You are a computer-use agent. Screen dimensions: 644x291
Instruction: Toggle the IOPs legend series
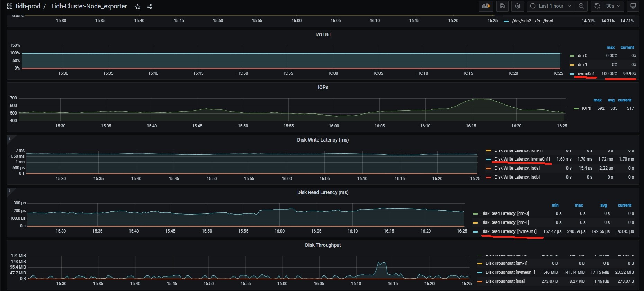coord(586,108)
